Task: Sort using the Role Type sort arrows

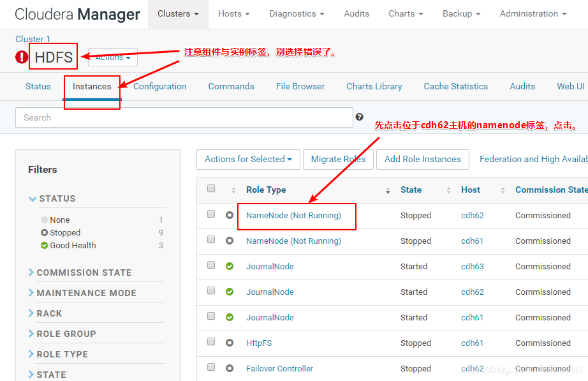Action: tap(388, 190)
